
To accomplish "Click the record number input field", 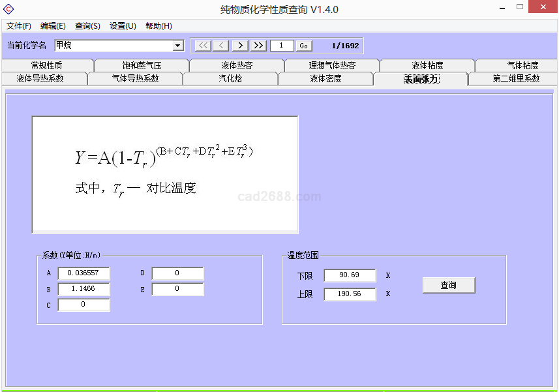I will tap(282, 46).
